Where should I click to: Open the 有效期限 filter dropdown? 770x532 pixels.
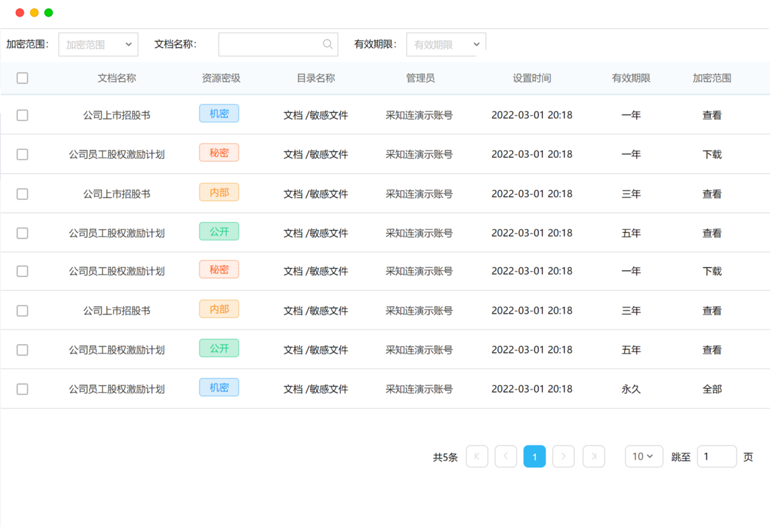pyautogui.click(x=446, y=44)
